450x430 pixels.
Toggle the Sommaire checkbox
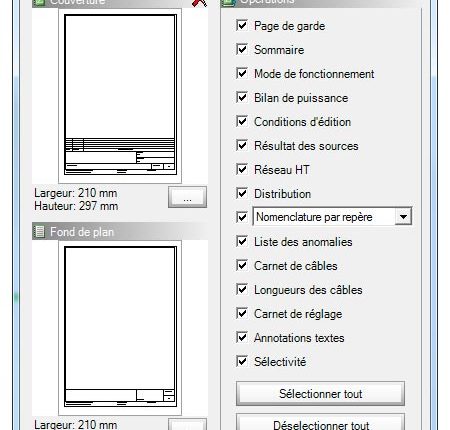click(x=242, y=50)
